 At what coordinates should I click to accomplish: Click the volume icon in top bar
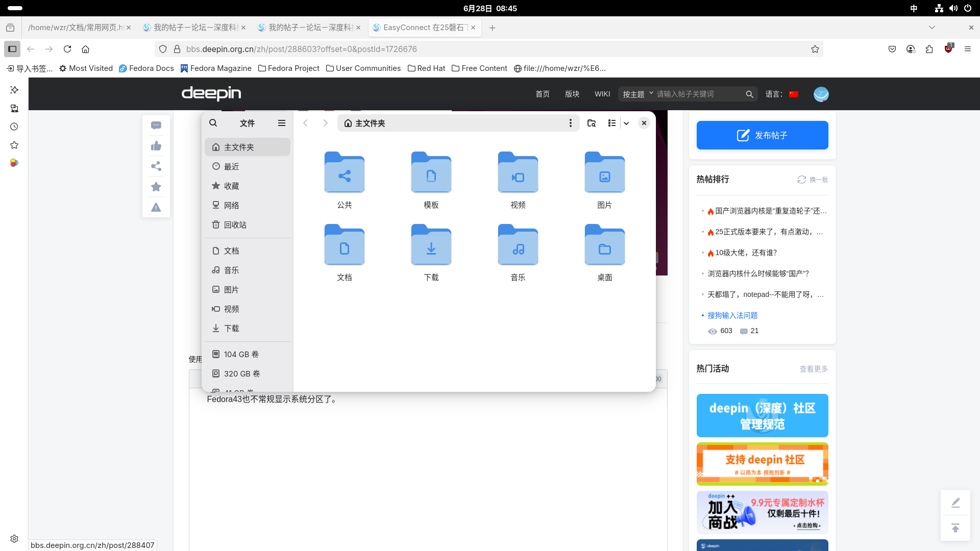(x=953, y=8)
